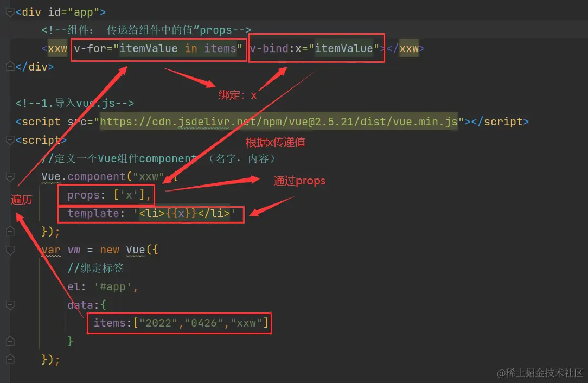This screenshot has width=588, height=383.
Task: Click the fold end marker beside closing brace }
Action: click(x=10, y=341)
